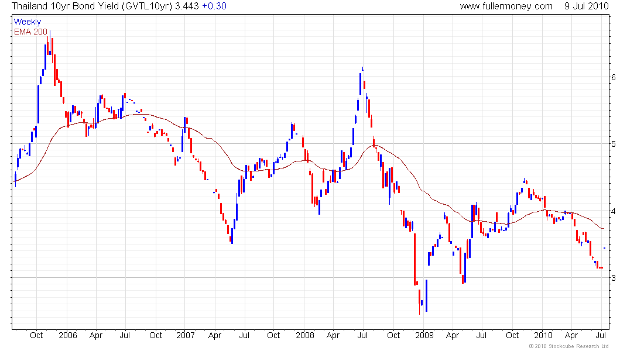Click the late-2008 low candle near 2.5
Screen dimensions: 644x351
(419, 302)
